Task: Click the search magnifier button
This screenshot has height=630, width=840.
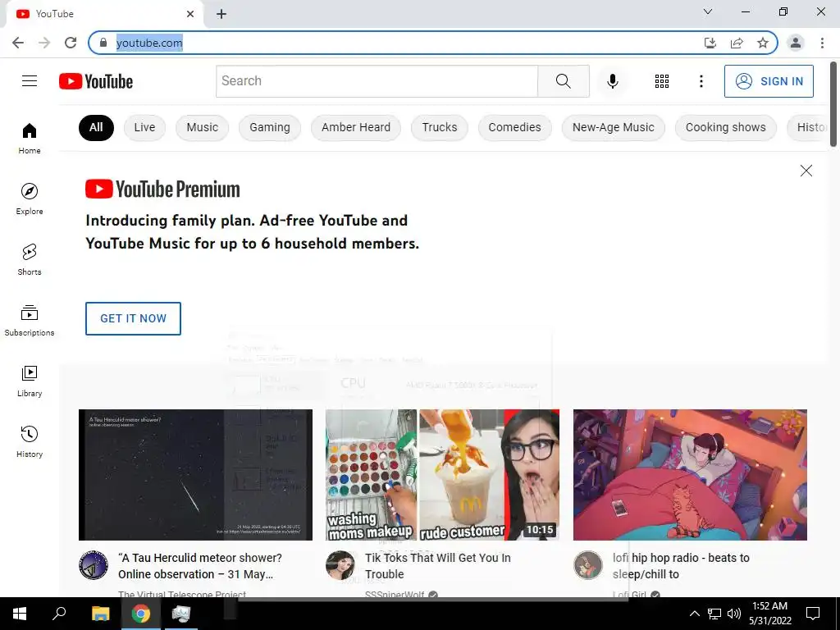Action: tap(563, 81)
